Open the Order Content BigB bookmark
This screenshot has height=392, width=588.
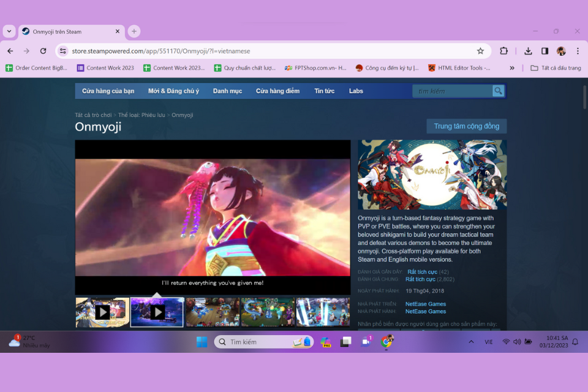[36, 68]
